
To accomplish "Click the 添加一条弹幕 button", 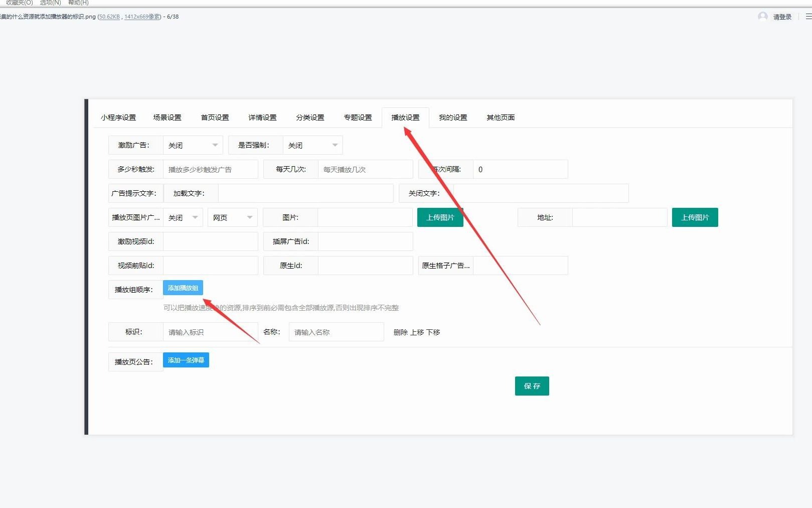I will tap(186, 360).
